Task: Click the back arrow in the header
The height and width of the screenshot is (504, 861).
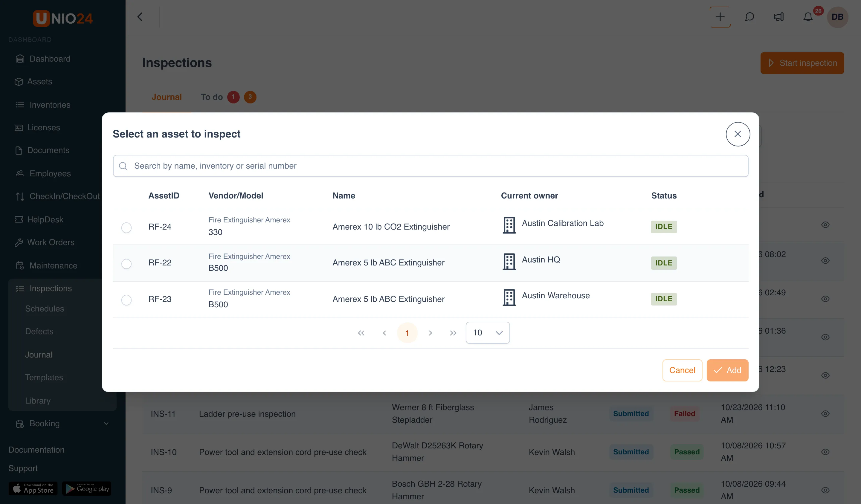Action: click(140, 17)
